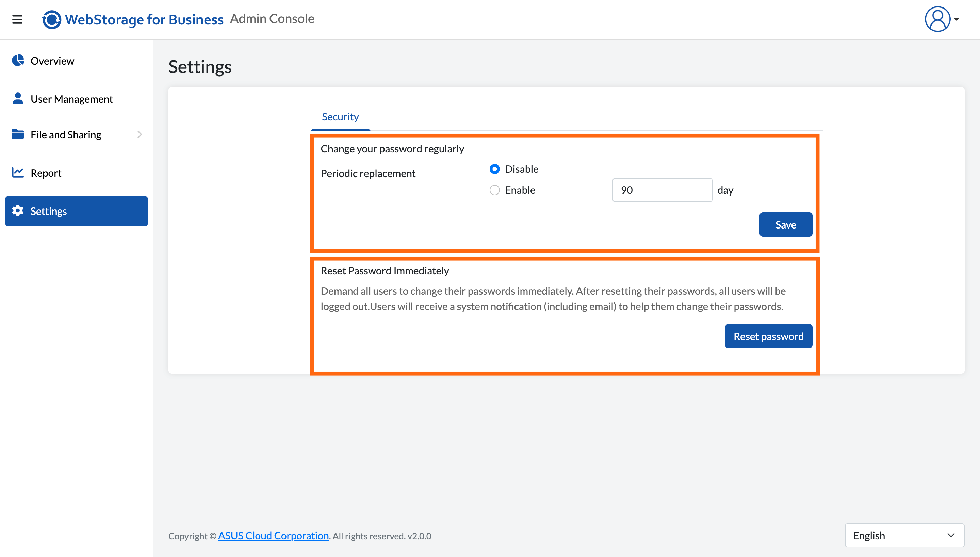
Task: Click the account dropdown arrow
Action: [956, 19]
